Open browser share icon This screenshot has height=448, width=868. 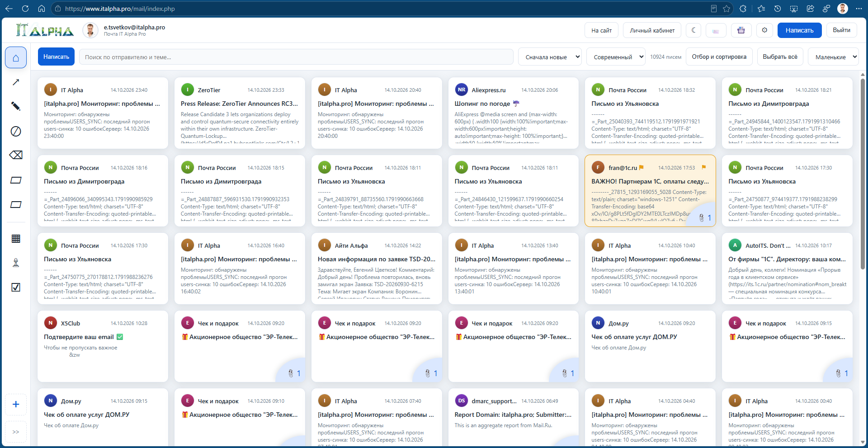pos(810,9)
